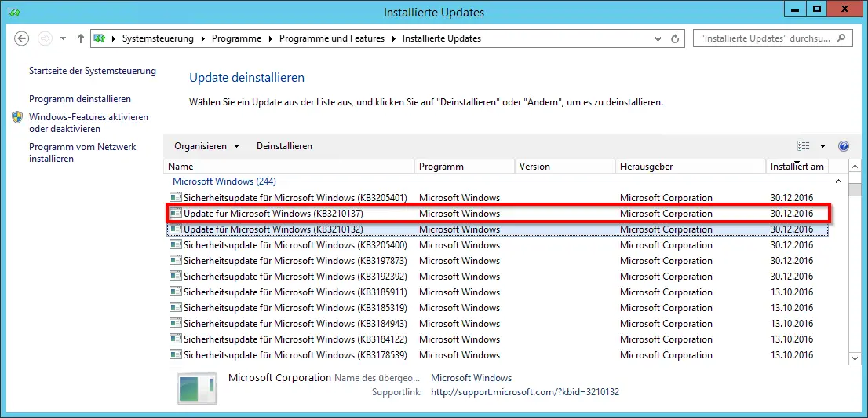Sort by the Programm column header
The image size is (868, 418).
coord(465,167)
